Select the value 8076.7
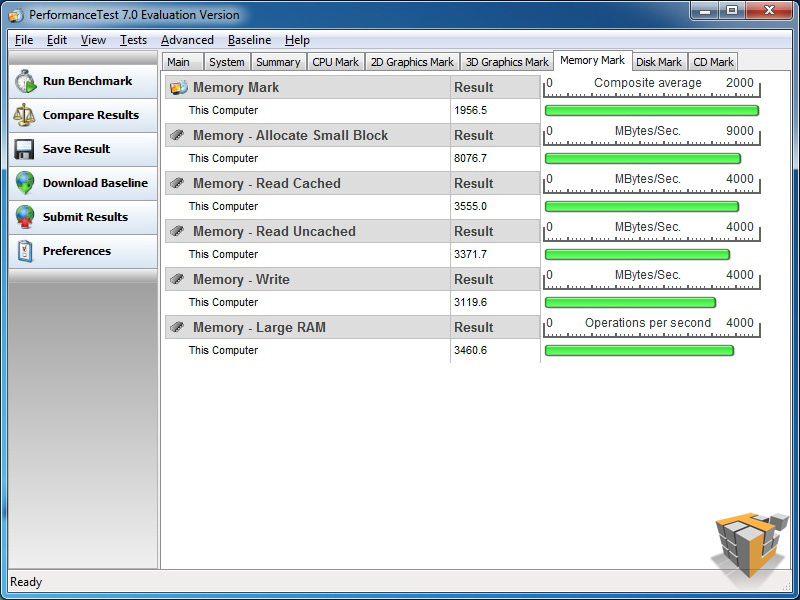The width and height of the screenshot is (800, 600). coord(470,158)
